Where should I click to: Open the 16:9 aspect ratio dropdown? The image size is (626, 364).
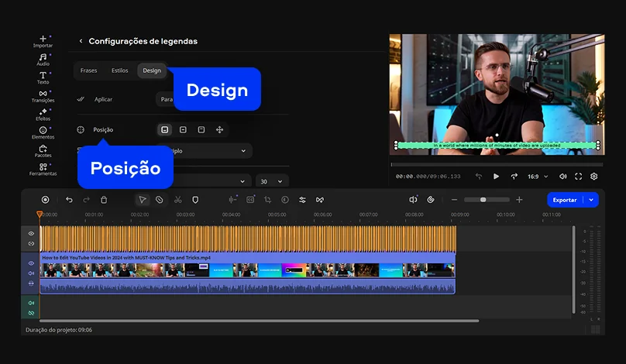(538, 177)
